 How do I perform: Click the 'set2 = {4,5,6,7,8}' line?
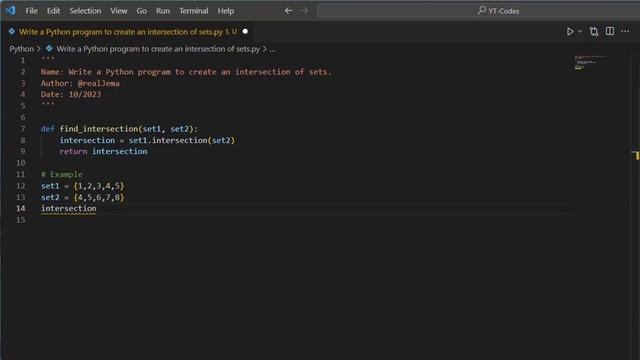coord(82,197)
